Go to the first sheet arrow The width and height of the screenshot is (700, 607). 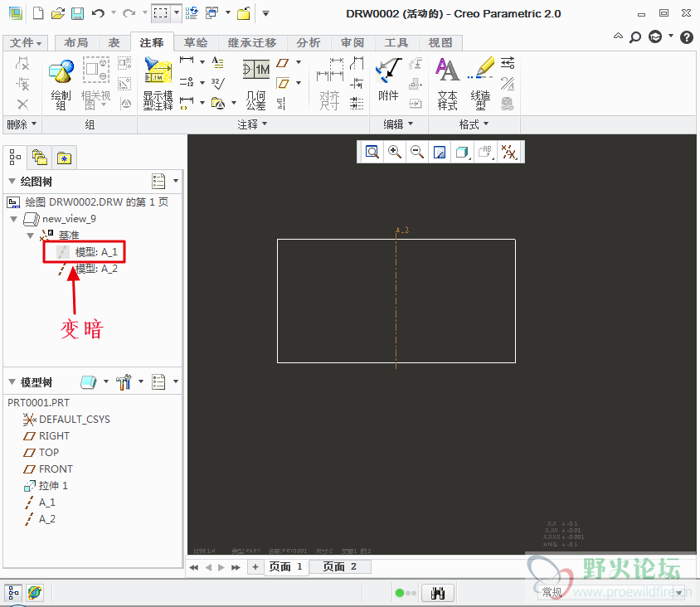pos(194,567)
